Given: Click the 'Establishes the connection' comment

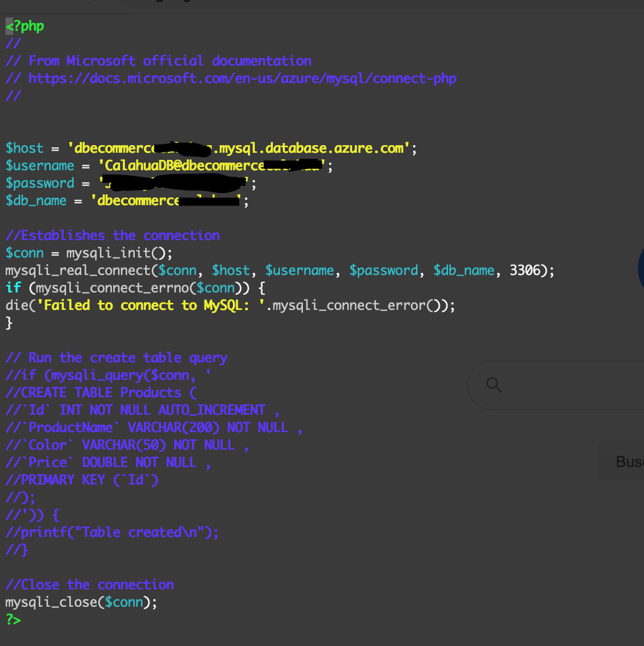Looking at the screenshot, I should 112,236.
